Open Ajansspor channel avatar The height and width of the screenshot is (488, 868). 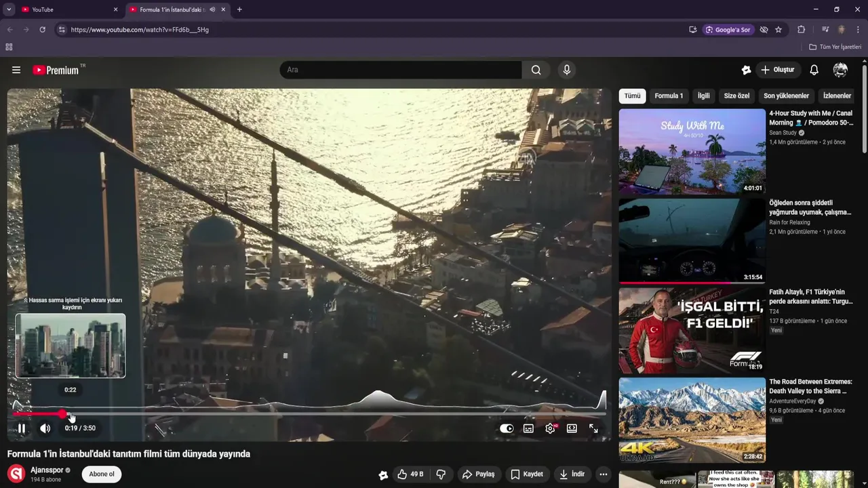click(16, 474)
